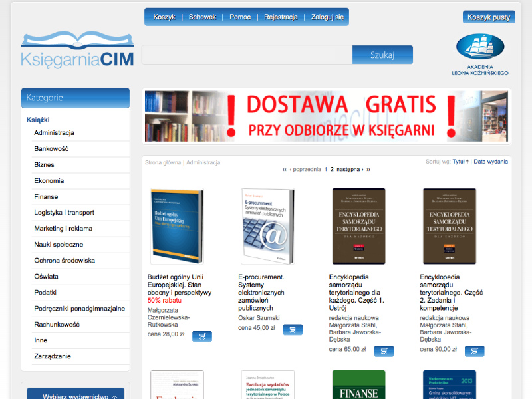Open Budżet ogólny Unii Europejskiej cover
Viewport: 532px width, 399px height.
click(177, 226)
